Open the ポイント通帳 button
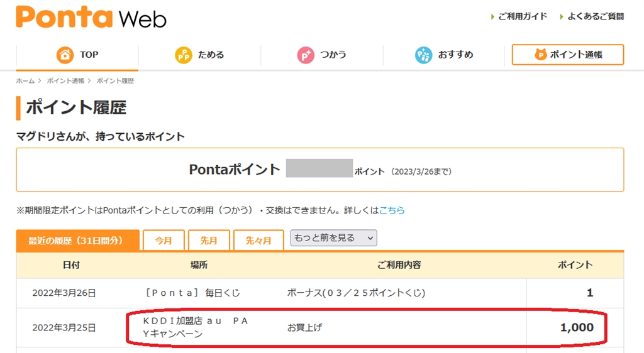The width and height of the screenshot is (644, 353). point(568,55)
